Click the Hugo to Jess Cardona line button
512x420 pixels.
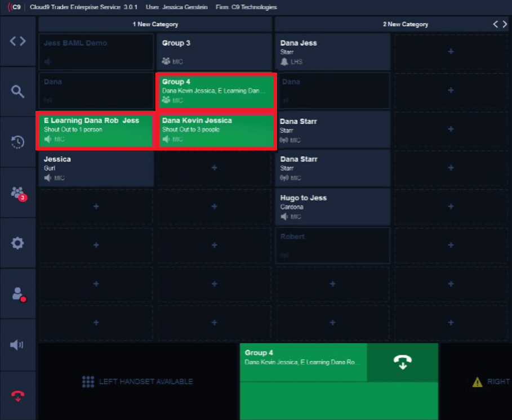[332, 207]
